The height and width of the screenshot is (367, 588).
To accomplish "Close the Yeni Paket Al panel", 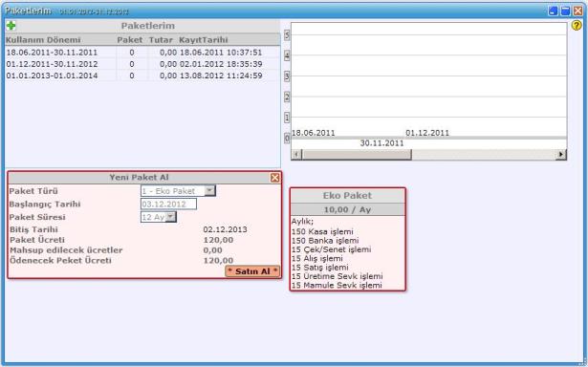I will (x=274, y=178).
